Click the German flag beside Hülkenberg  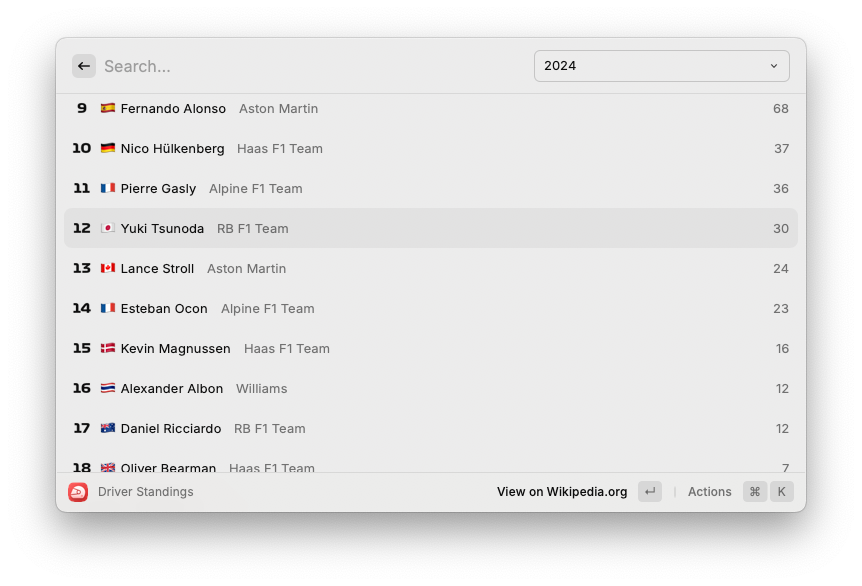(x=108, y=148)
